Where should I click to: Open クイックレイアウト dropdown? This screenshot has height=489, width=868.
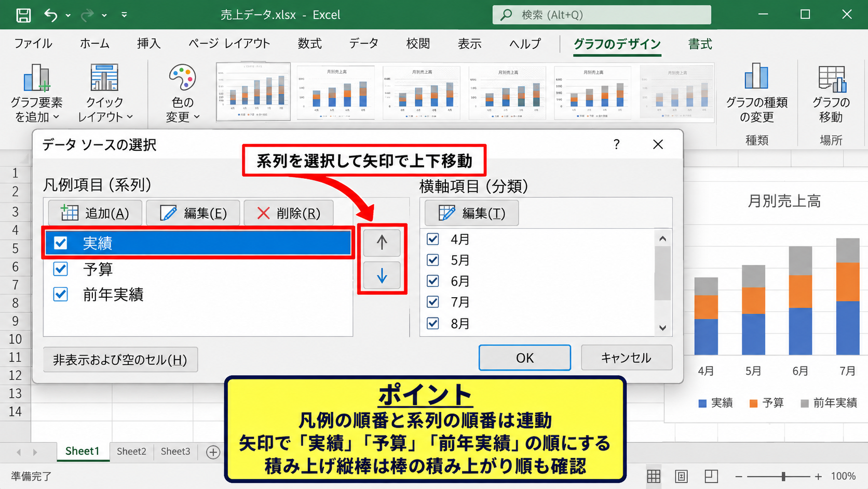coord(104,94)
